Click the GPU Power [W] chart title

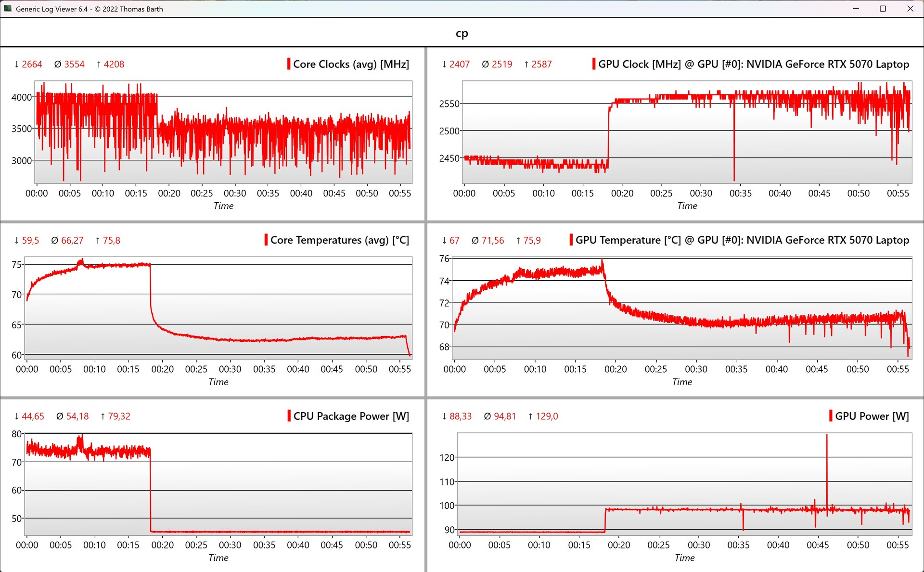pyautogui.click(x=872, y=416)
